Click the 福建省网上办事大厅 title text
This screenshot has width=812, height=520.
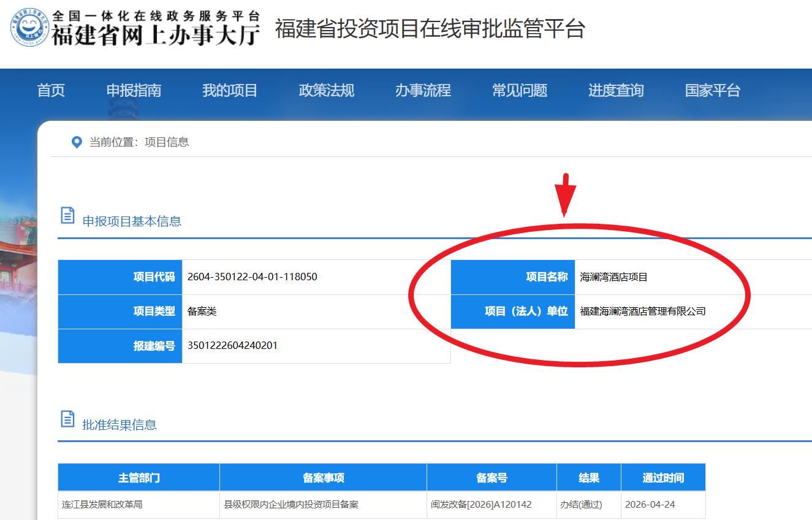click(156, 35)
